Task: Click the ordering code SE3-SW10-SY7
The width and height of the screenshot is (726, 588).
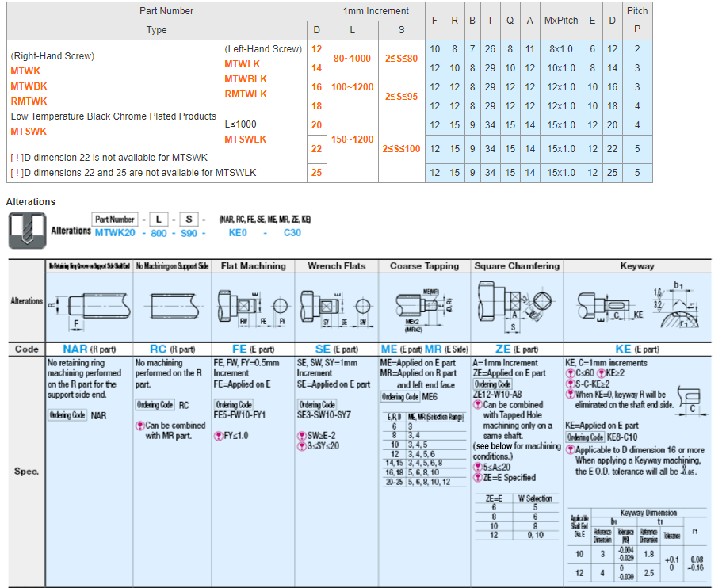Action: coord(324,415)
